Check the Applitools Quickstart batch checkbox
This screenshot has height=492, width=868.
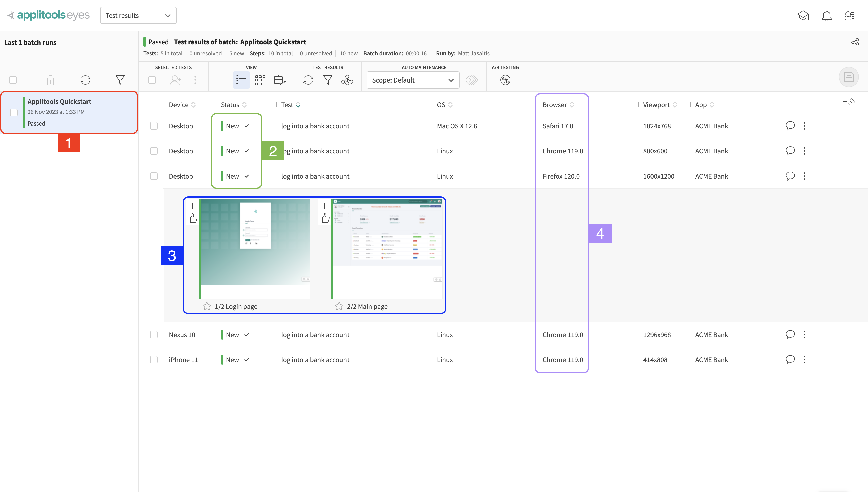[14, 112]
